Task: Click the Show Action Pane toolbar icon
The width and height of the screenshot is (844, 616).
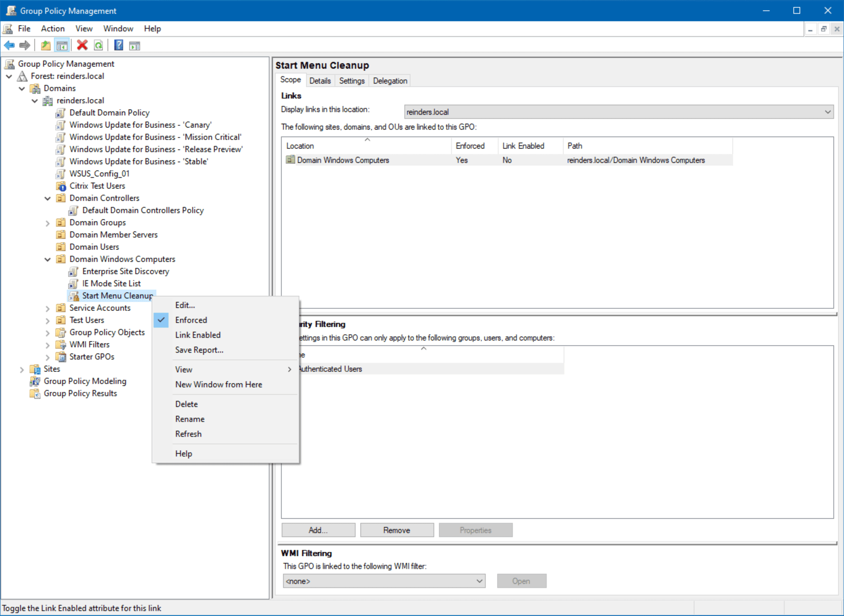Action: click(134, 45)
